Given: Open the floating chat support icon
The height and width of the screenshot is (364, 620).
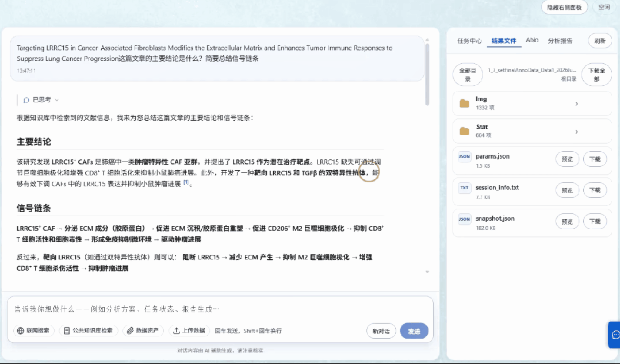Looking at the screenshot, I should [x=615, y=335].
